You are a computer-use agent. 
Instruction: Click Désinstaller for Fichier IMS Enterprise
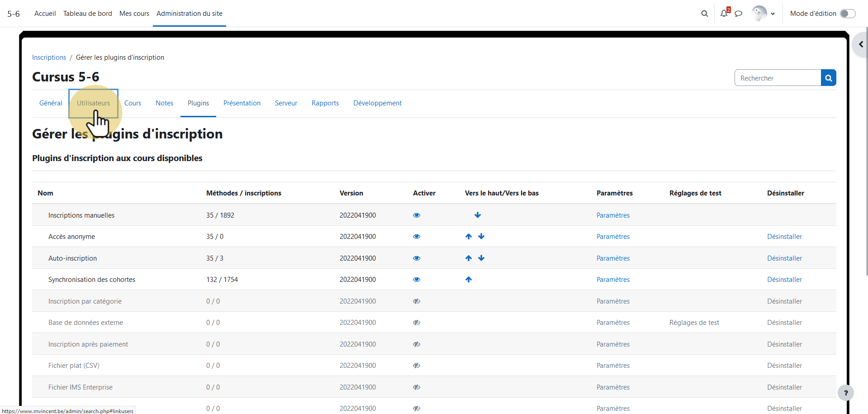point(784,387)
